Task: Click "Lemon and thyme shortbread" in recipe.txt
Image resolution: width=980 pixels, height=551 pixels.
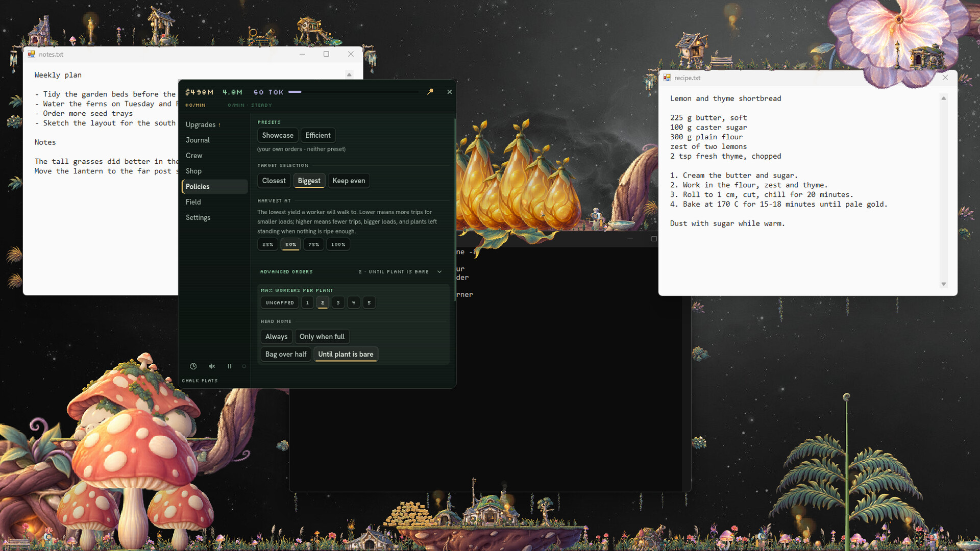Action: pos(726,98)
